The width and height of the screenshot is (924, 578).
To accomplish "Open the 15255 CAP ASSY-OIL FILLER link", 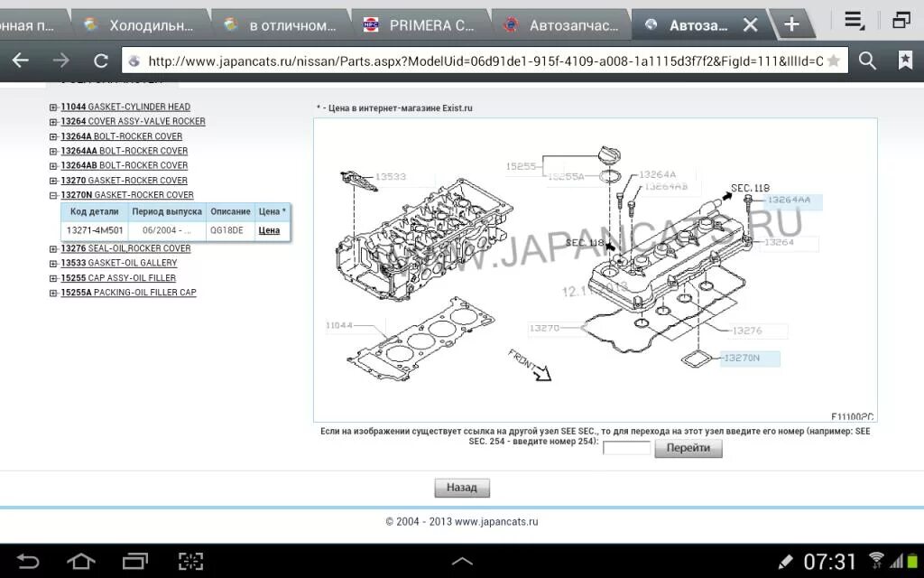I will (118, 278).
